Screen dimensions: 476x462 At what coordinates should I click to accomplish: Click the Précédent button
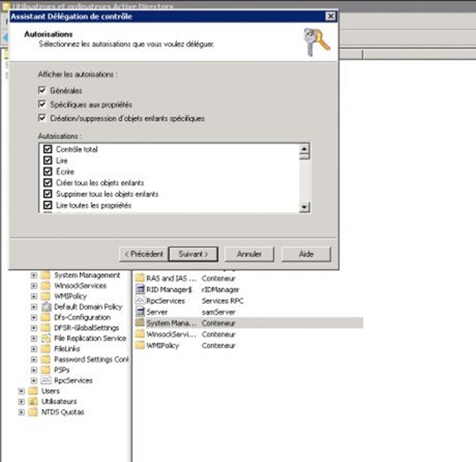pos(143,253)
